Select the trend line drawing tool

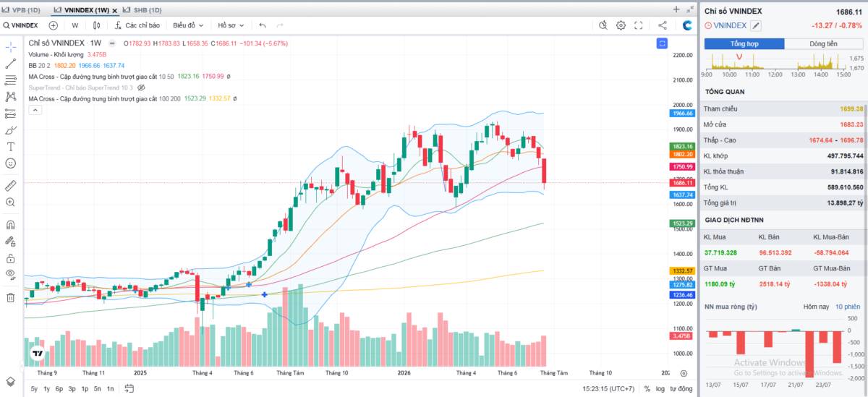tap(10, 63)
